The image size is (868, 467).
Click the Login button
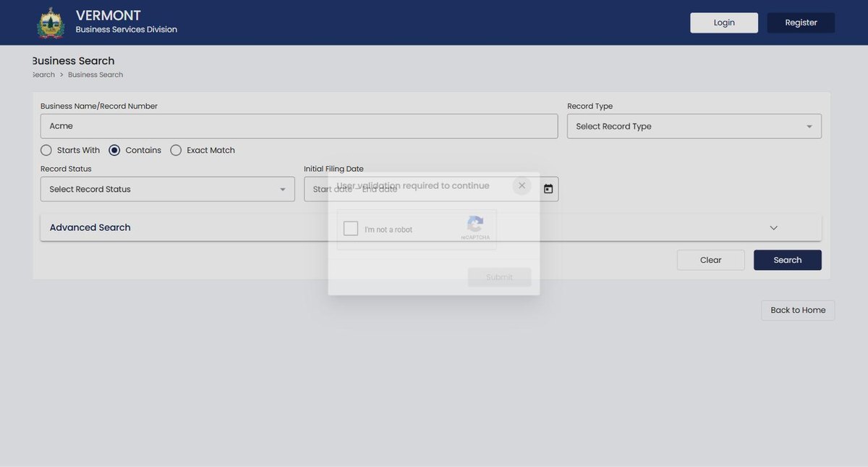[724, 22]
